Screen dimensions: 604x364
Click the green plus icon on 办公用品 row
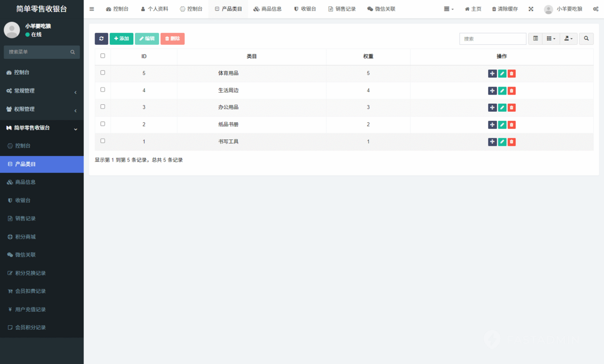(x=492, y=107)
